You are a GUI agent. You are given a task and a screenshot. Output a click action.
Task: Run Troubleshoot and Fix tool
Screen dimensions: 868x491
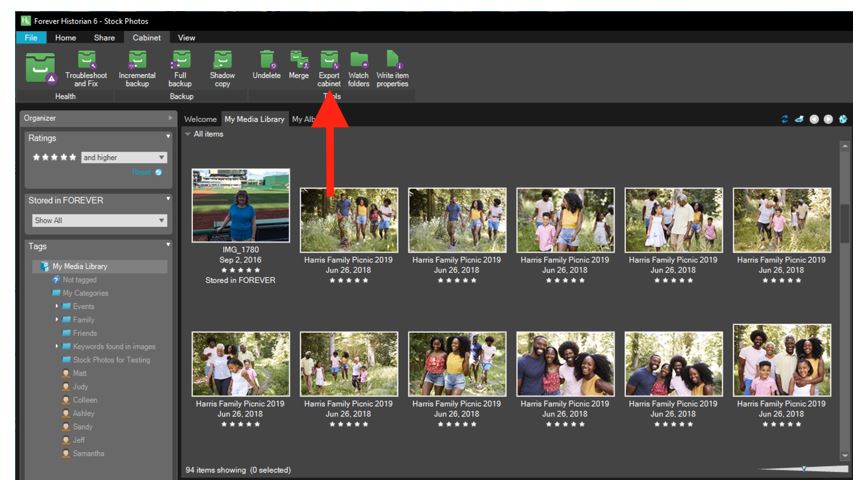tap(86, 69)
